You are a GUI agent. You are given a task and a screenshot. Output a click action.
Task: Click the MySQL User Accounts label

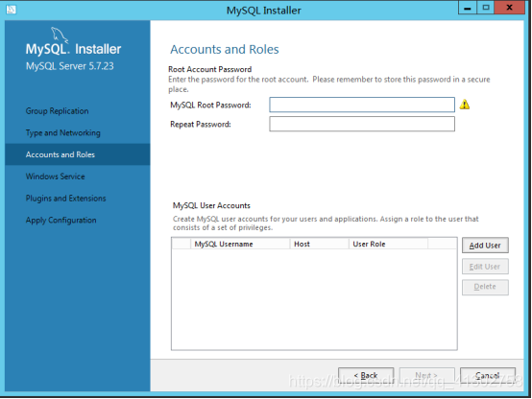click(211, 205)
